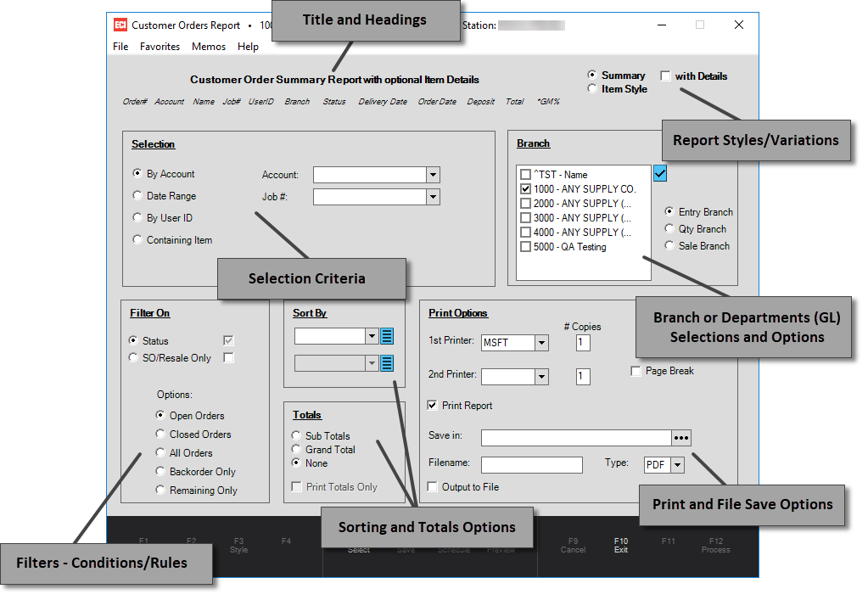The height and width of the screenshot is (600, 868).
Task: Expand the Account dropdown
Action: pos(433,175)
